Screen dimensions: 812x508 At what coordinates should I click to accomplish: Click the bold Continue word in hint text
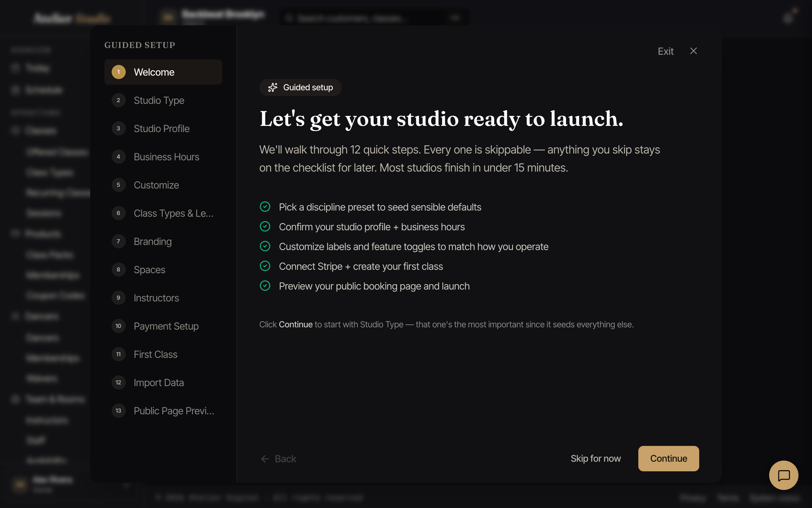click(295, 325)
